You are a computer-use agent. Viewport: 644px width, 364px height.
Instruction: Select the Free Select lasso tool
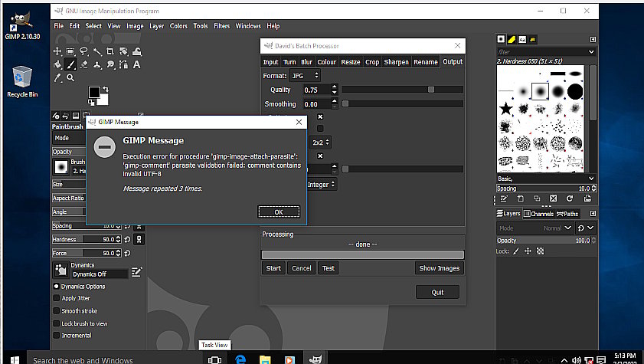83,51
